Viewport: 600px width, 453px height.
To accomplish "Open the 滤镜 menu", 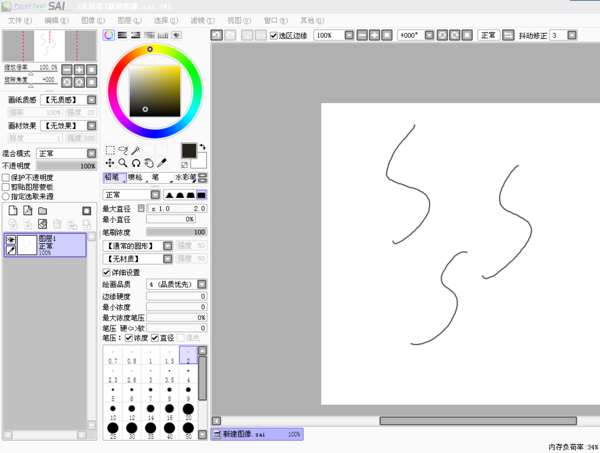I will (x=202, y=20).
